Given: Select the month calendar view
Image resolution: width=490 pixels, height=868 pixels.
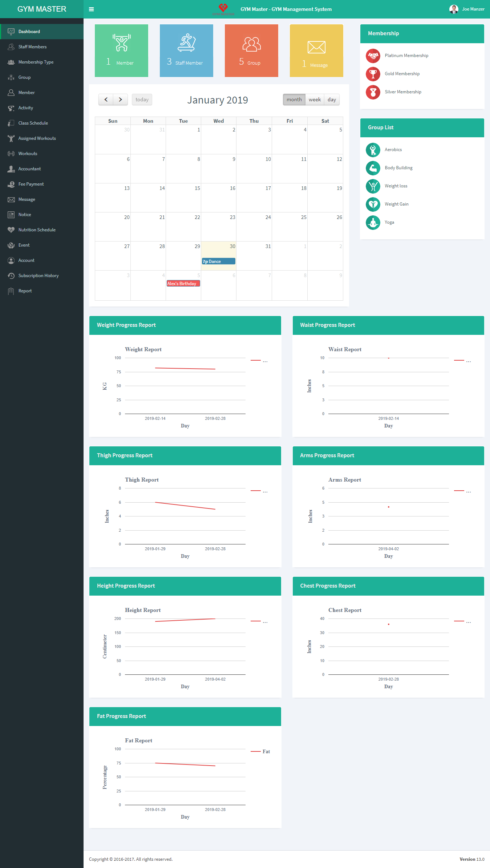Looking at the screenshot, I should point(294,100).
